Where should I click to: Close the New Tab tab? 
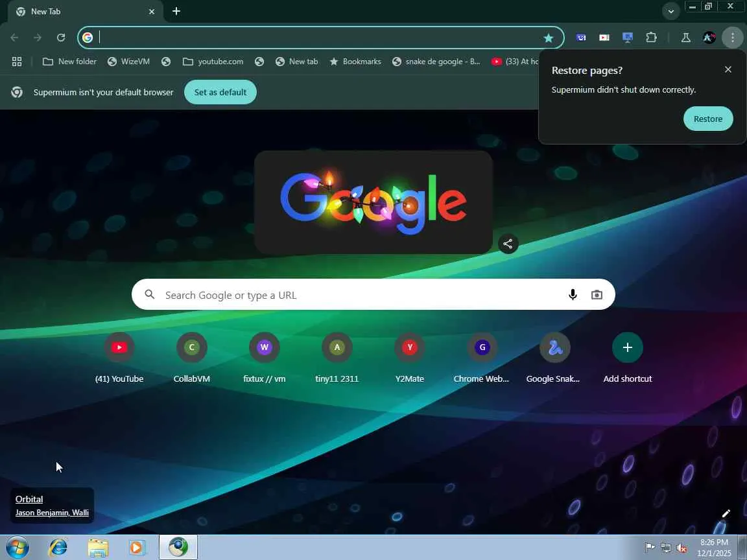pos(152,12)
